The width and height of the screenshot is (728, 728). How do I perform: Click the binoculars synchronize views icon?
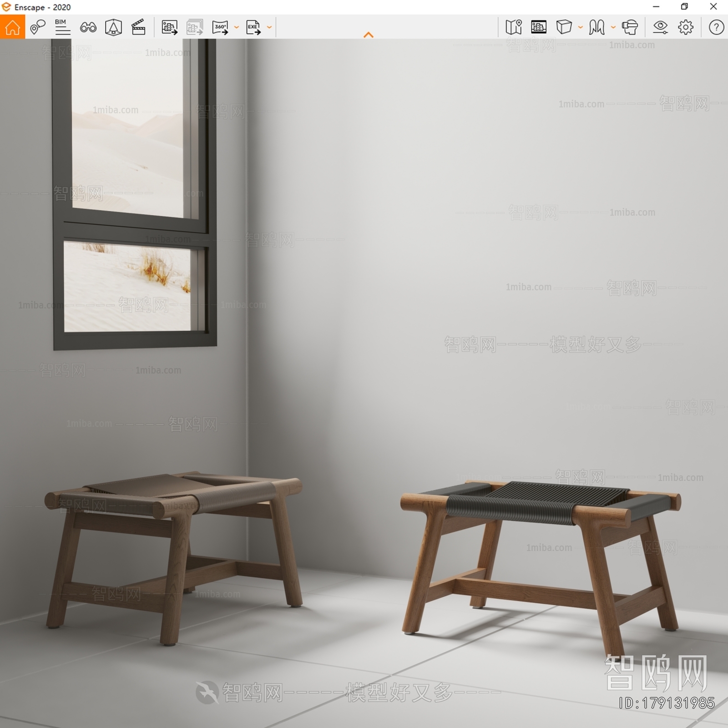click(88, 27)
